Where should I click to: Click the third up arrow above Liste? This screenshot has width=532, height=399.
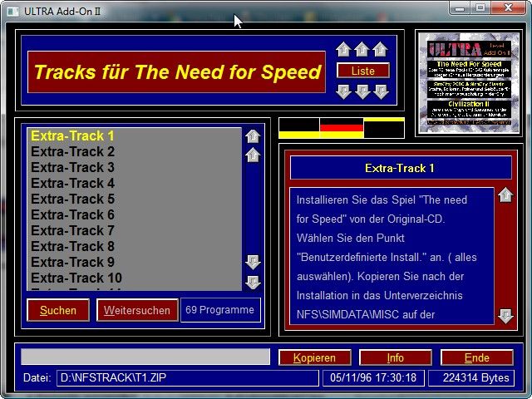[x=380, y=50]
